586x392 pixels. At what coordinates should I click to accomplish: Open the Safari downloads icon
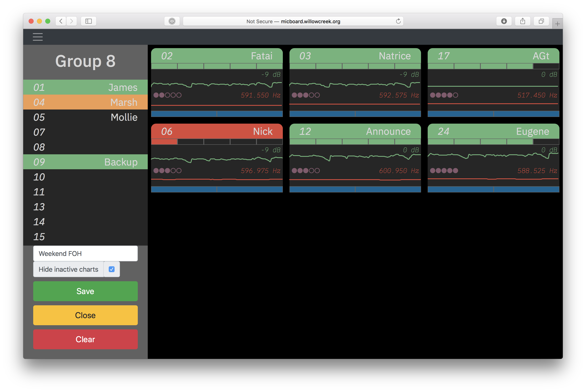point(504,21)
